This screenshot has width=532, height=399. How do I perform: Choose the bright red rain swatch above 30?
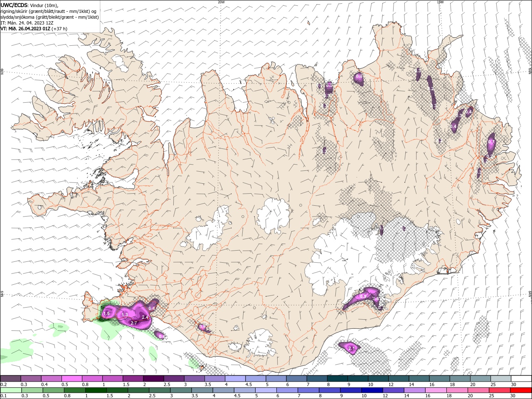(x=521, y=390)
